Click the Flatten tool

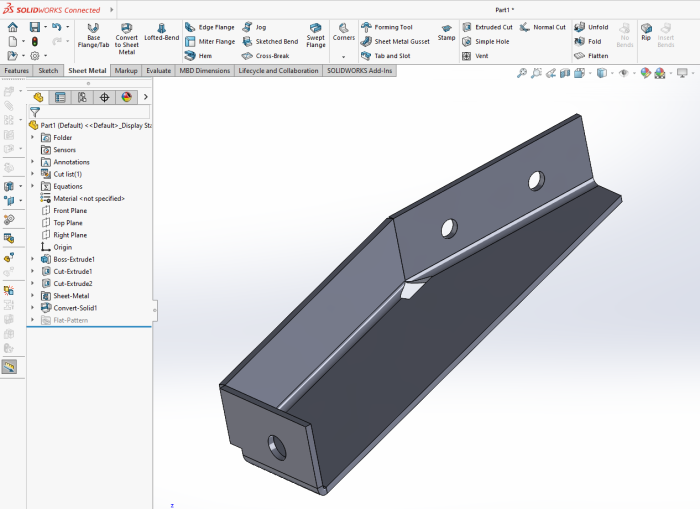(591, 56)
